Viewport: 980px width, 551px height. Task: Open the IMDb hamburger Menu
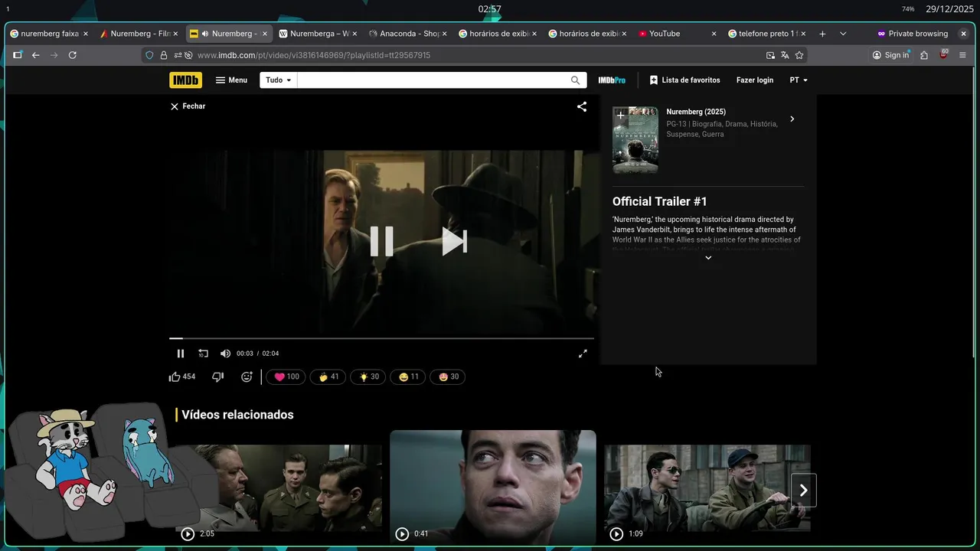[x=231, y=80]
